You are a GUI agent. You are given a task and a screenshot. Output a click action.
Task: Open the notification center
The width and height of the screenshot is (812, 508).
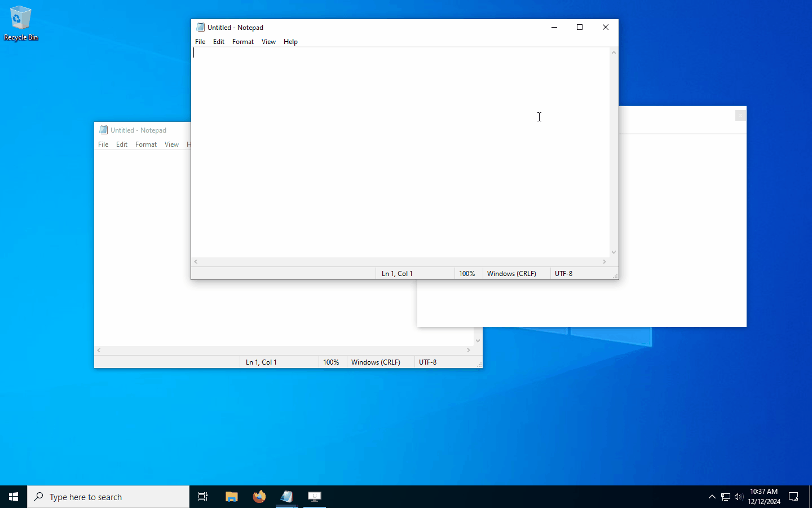pyautogui.click(x=793, y=497)
